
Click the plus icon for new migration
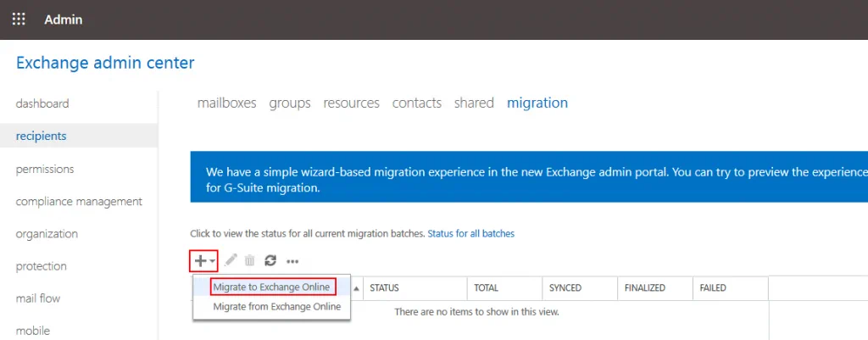(201, 261)
